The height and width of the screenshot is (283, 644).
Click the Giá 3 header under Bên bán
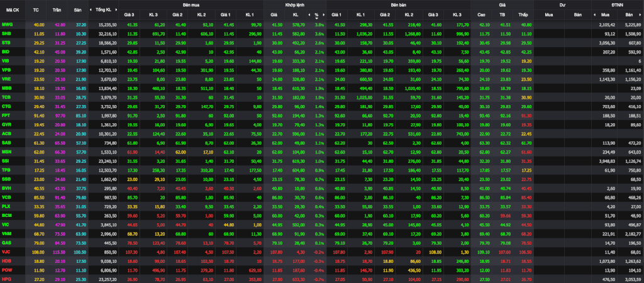433,15
